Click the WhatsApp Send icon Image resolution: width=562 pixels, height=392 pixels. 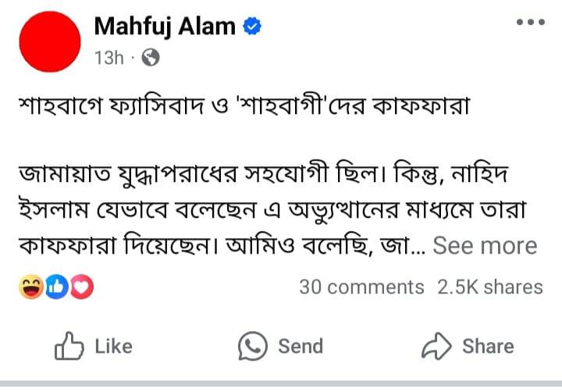coord(253,346)
